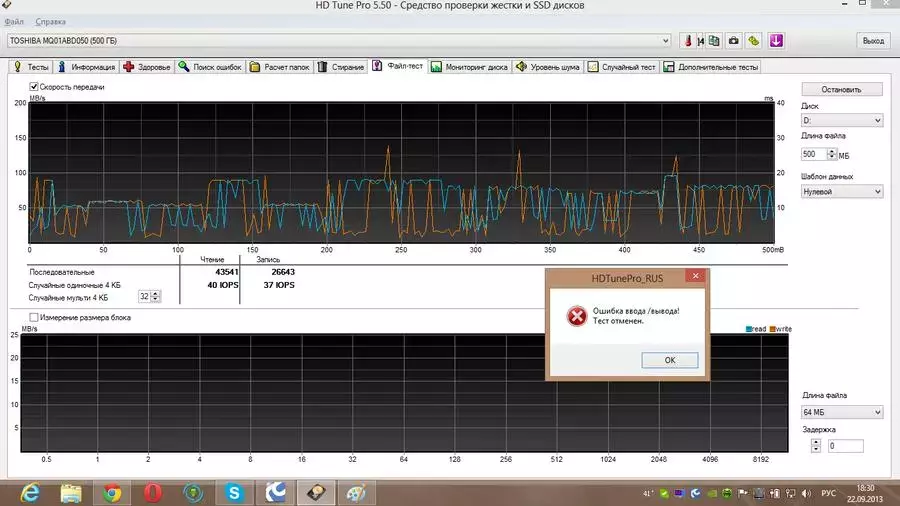Click OK in the error dialog
Image resolution: width=900 pixels, height=506 pixels.
[x=670, y=360]
